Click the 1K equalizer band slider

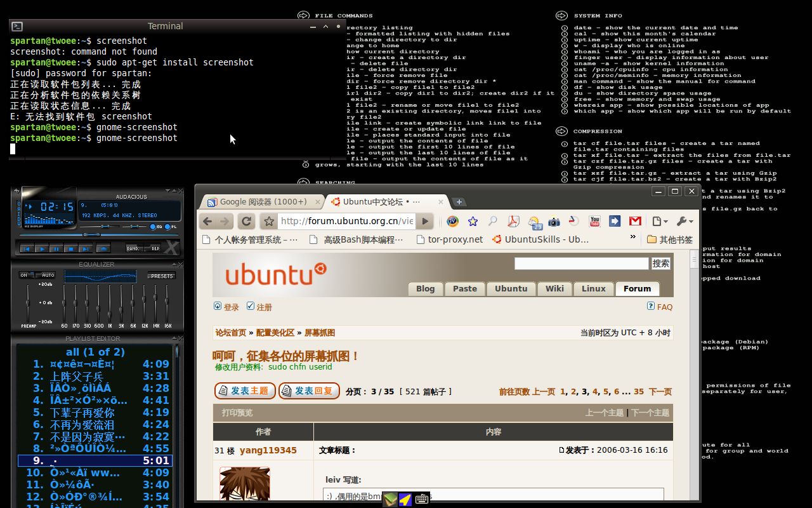point(110,304)
